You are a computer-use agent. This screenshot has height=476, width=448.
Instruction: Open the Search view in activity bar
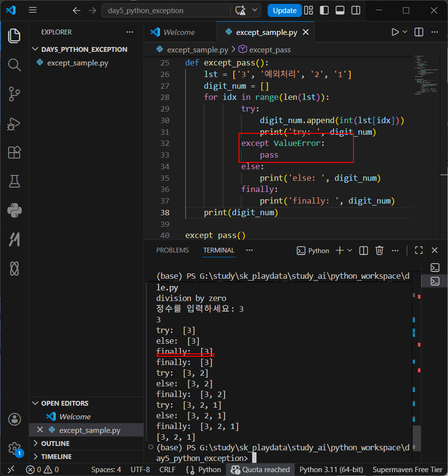(14, 64)
